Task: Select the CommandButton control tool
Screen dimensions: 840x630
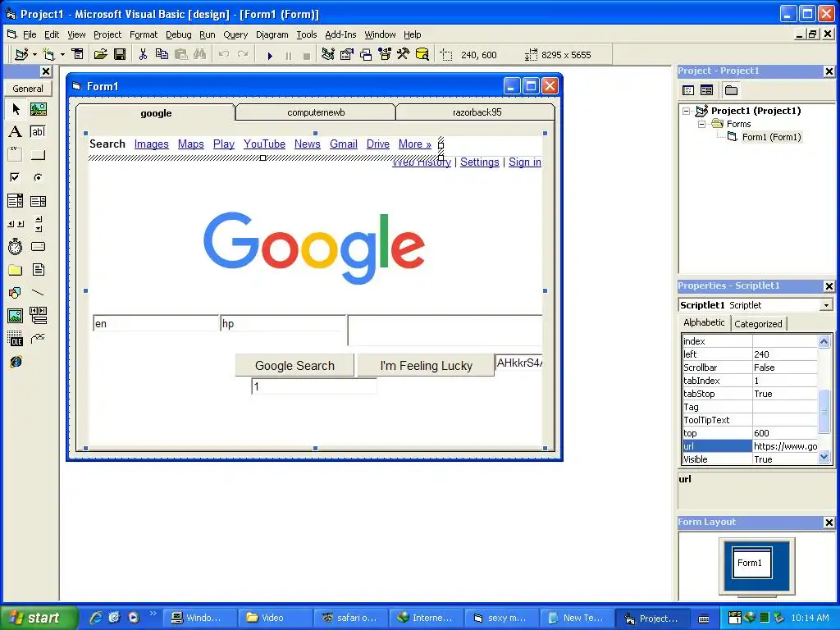Action: click(x=38, y=155)
